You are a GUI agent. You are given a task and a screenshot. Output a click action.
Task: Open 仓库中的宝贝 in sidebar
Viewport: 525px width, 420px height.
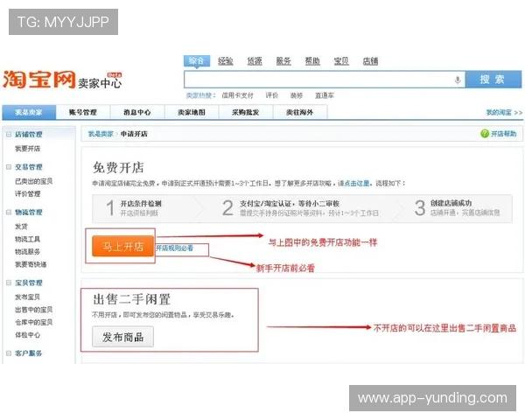[x=33, y=322]
